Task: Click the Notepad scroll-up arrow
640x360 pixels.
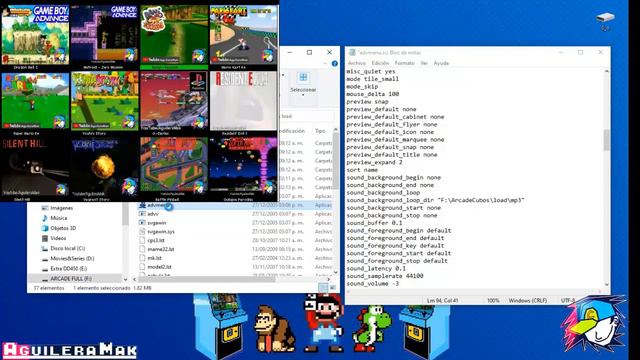Action: tap(607, 71)
